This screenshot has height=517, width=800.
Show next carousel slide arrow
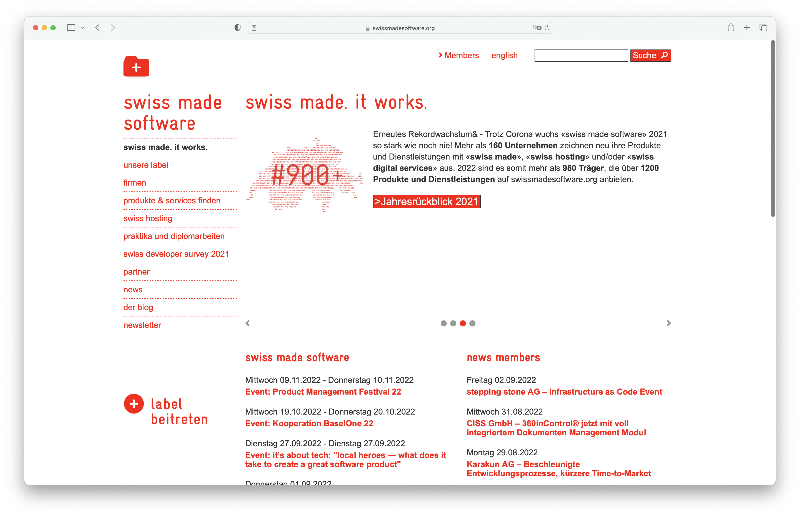pyautogui.click(x=668, y=323)
